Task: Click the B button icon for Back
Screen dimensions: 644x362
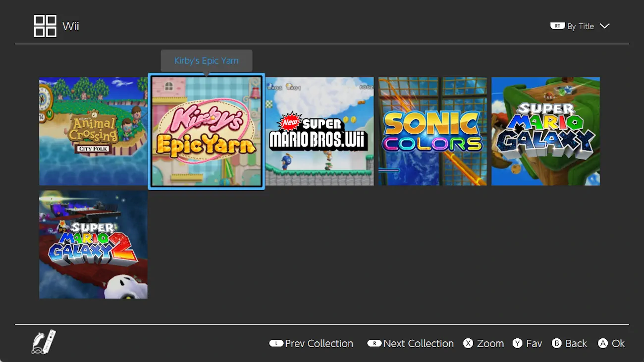Action: pyautogui.click(x=556, y=343)
